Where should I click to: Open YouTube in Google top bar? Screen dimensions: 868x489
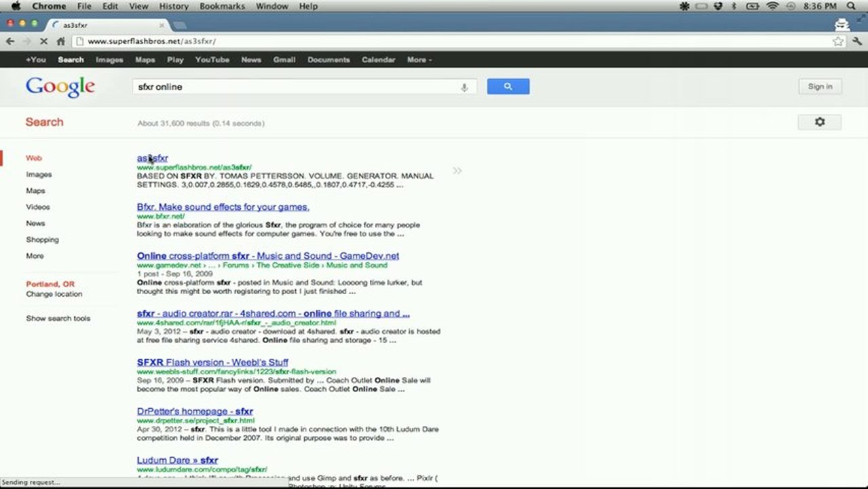(212, 60)
